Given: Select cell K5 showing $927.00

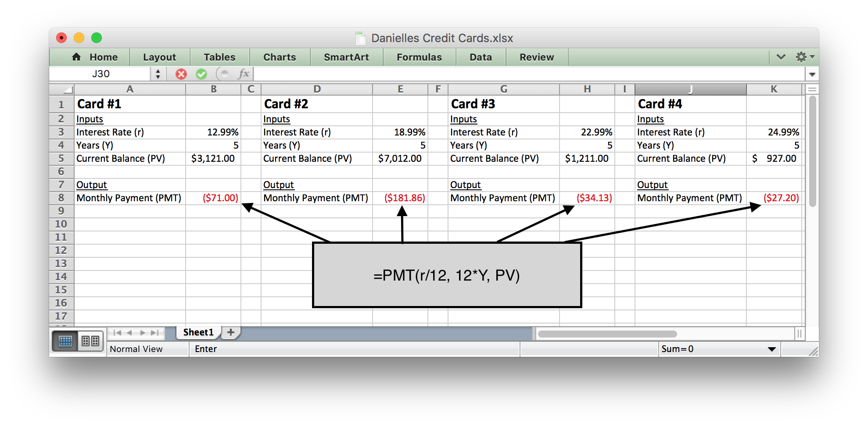Looking at the screenshot, I should click(x=775, y=158).
